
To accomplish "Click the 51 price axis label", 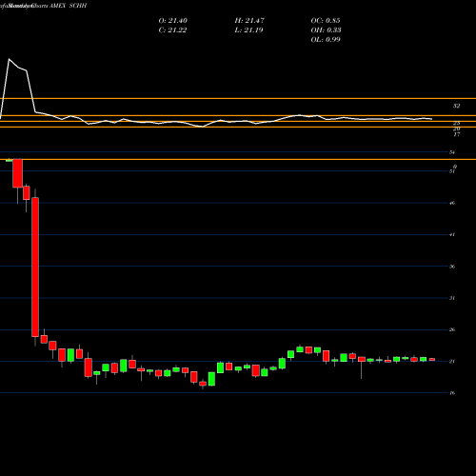I will (452, 171).
